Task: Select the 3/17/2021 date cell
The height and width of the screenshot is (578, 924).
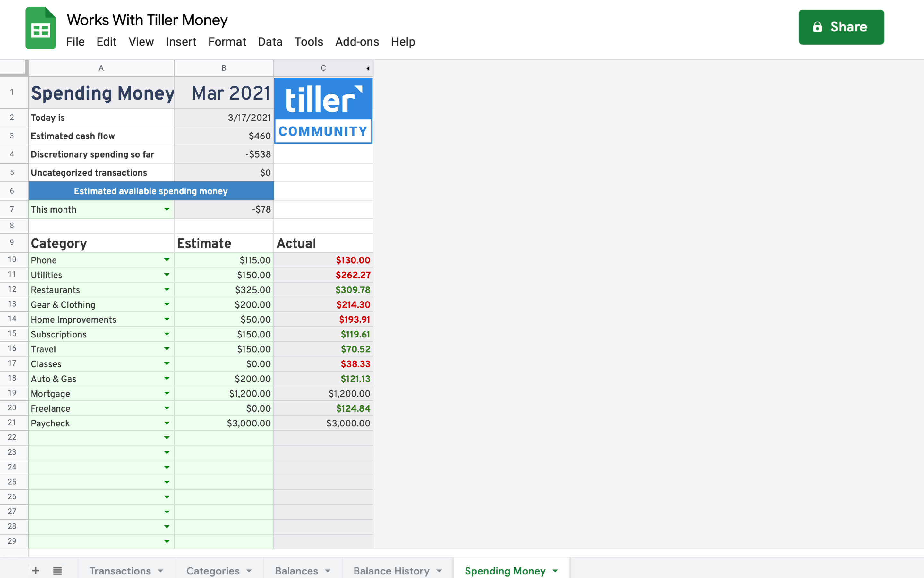Action: coord(224,118)
